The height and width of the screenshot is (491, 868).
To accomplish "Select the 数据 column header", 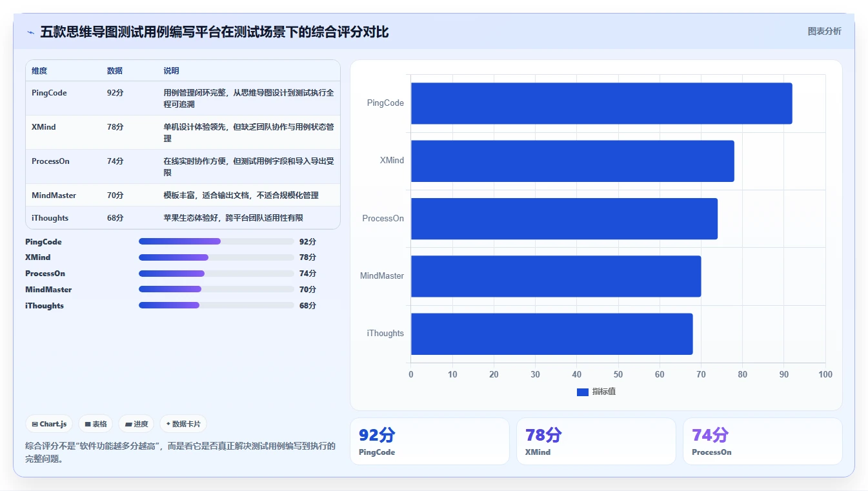I will tap(115, 71).
